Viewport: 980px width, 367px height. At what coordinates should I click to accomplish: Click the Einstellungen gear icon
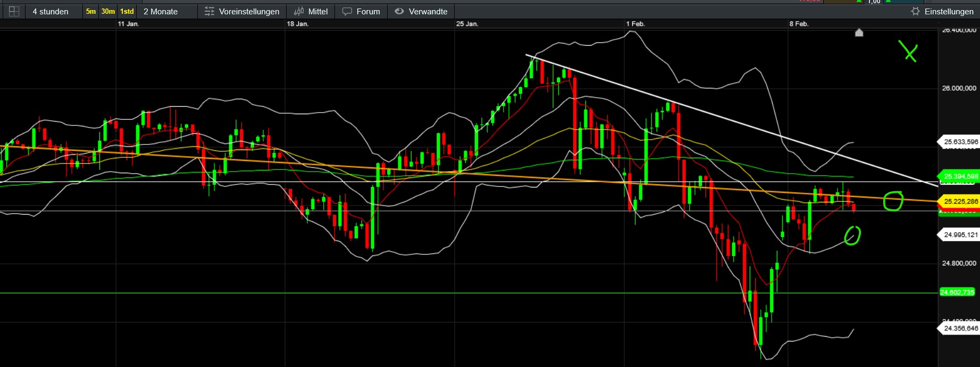tap(915, 11)
